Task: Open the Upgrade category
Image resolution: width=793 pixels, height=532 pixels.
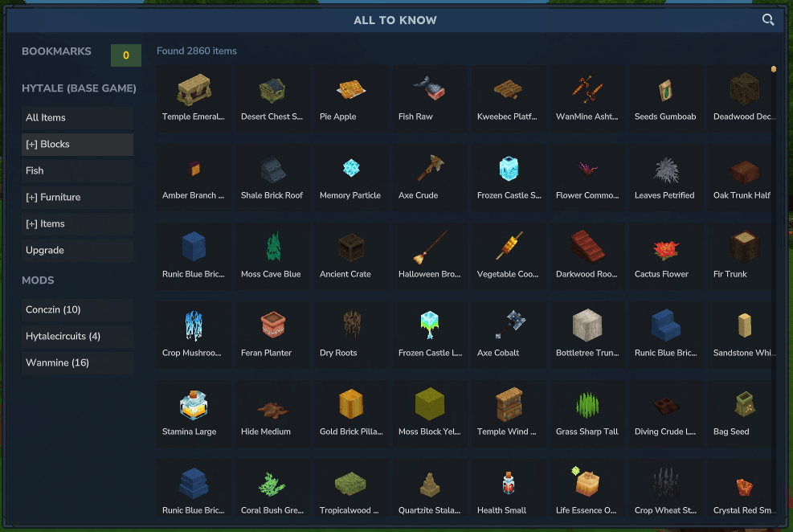Action: coord(77,251)
